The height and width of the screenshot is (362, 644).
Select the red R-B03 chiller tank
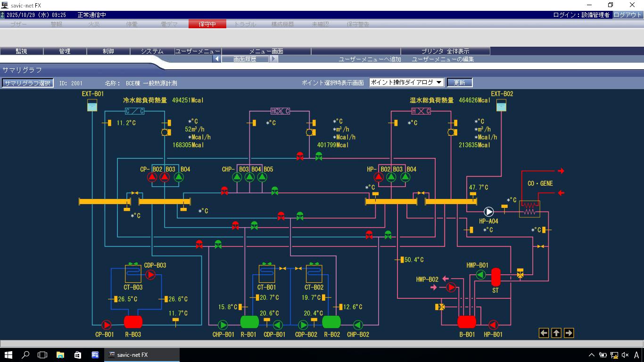[x=133, y=322]
